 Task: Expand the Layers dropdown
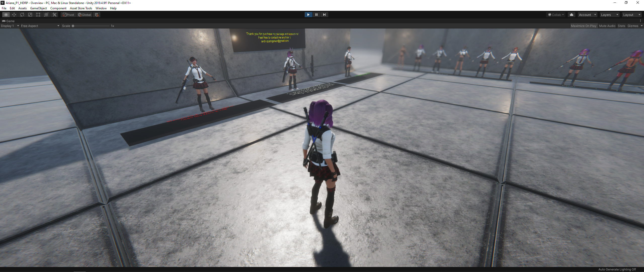[x=610, y=15]
